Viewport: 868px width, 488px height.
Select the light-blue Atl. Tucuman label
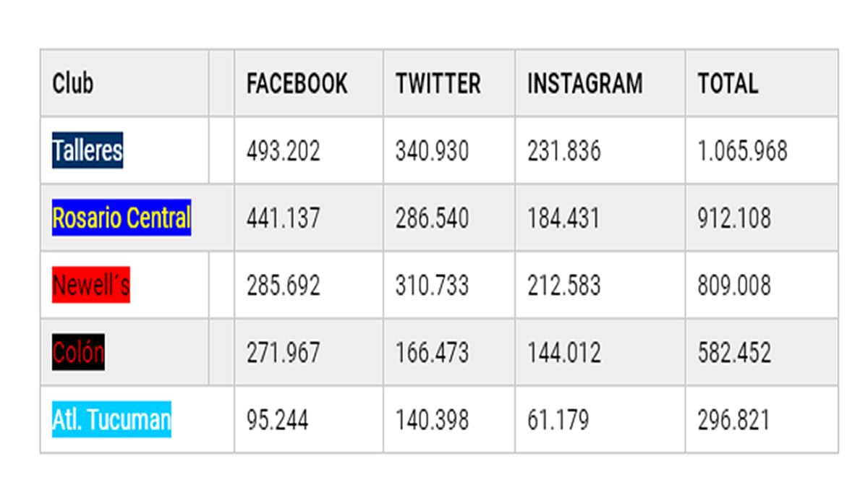[x=111, y=420]
